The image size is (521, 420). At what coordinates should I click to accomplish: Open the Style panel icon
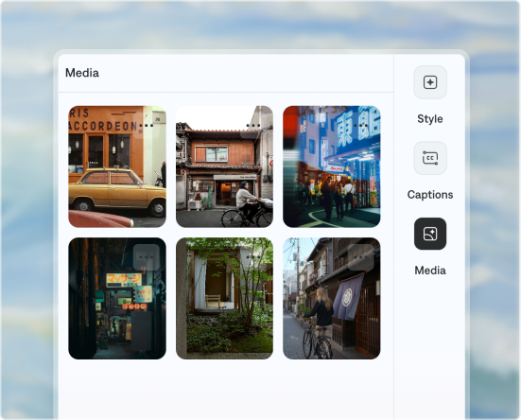430,82
